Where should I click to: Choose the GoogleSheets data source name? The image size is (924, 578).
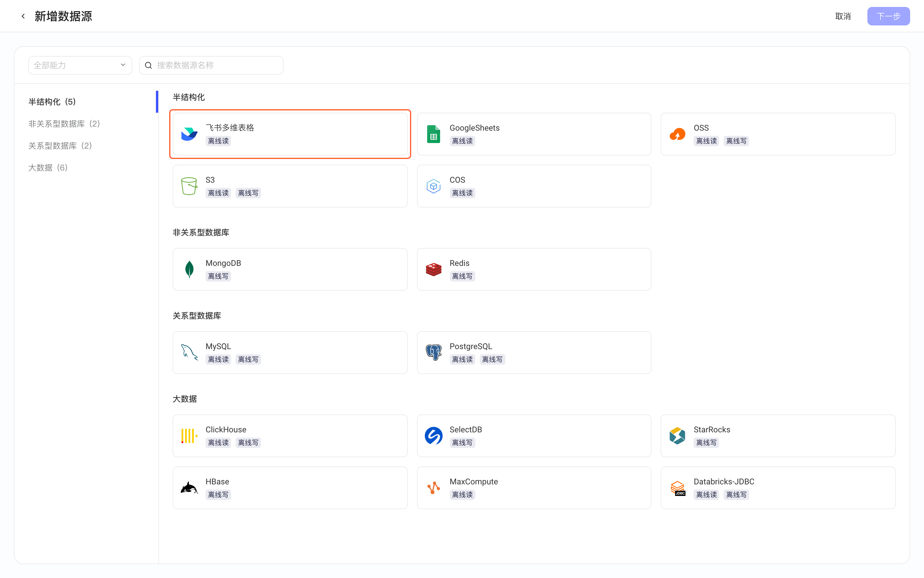[475, 128]
